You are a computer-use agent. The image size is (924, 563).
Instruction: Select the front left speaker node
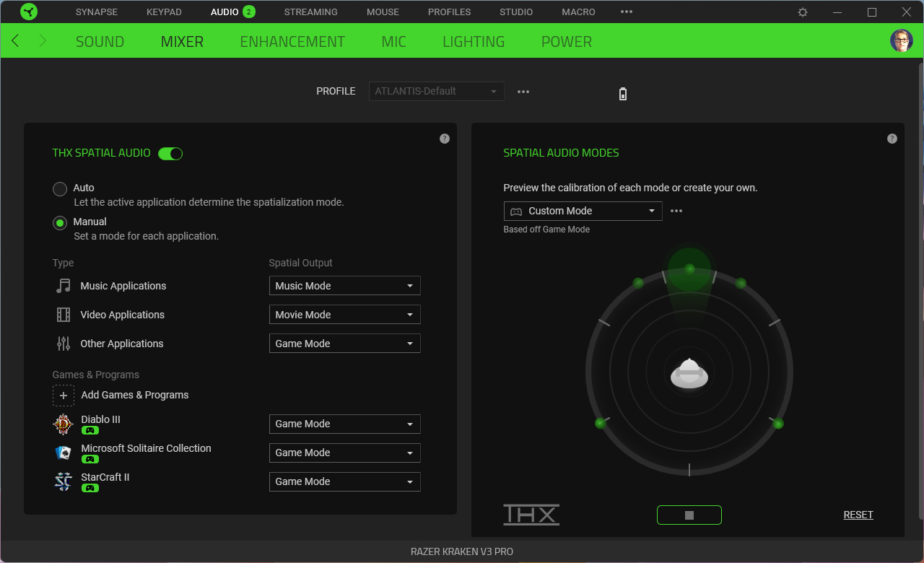pyautogui.click(x=638, y=283)
